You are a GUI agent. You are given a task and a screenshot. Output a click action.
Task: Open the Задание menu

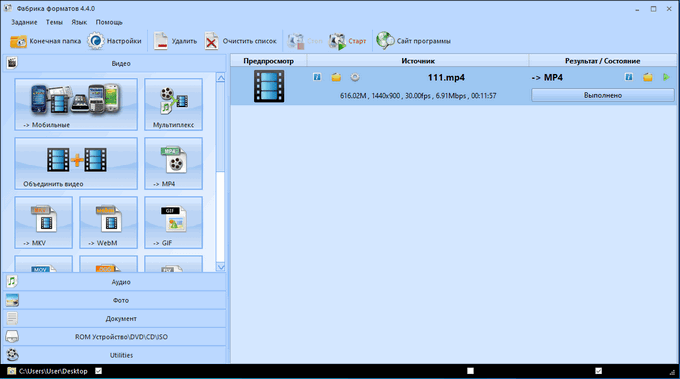24,22
